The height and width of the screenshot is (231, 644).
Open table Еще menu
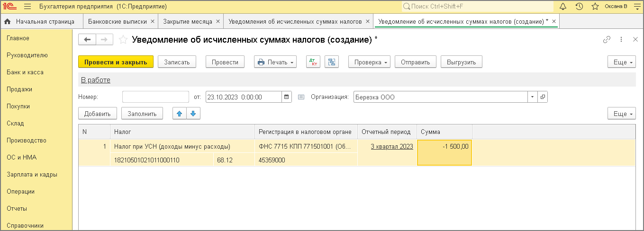[x=622, y=114]
